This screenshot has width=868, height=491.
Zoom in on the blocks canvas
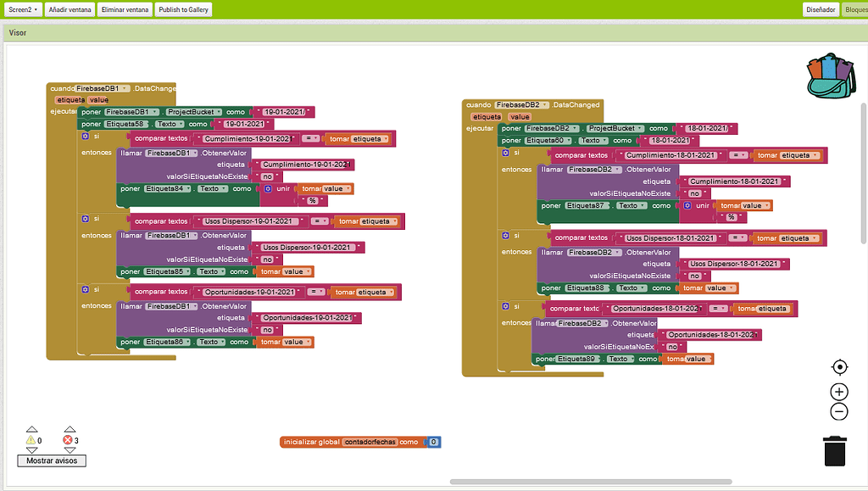[x=838, y=391]
